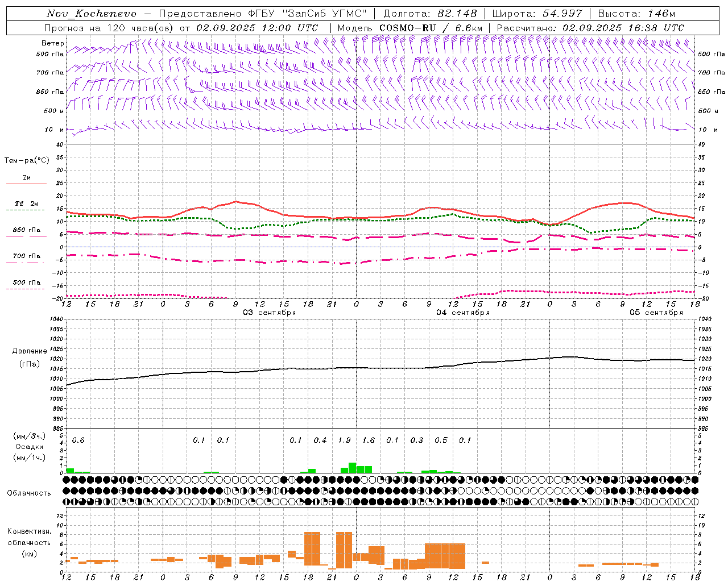Click the latitude value "Широта: 54.997"
Screen dimensions: 728x582
[537, 14]
